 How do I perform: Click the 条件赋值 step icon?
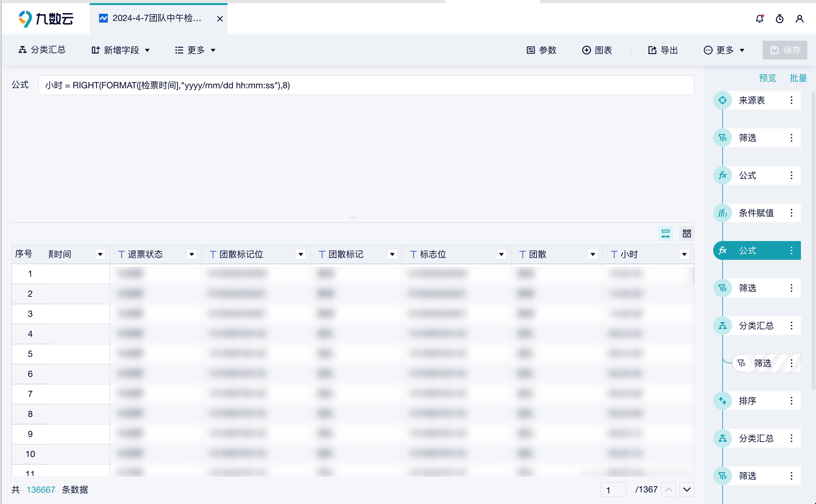click(x=722, y=213)
